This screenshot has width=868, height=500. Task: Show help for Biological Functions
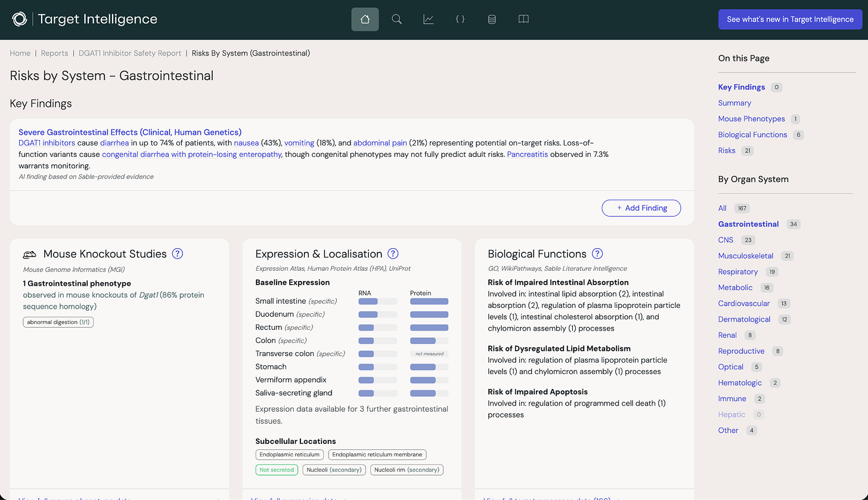point(597,254)
